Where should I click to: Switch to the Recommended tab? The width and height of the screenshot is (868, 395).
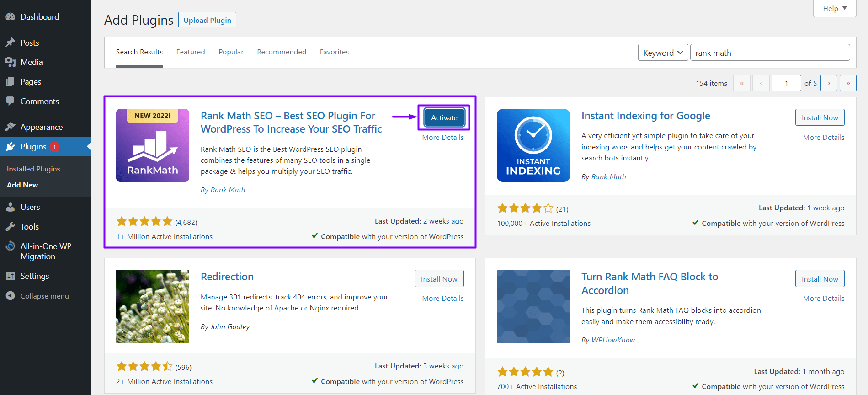[x=282, y=52]
